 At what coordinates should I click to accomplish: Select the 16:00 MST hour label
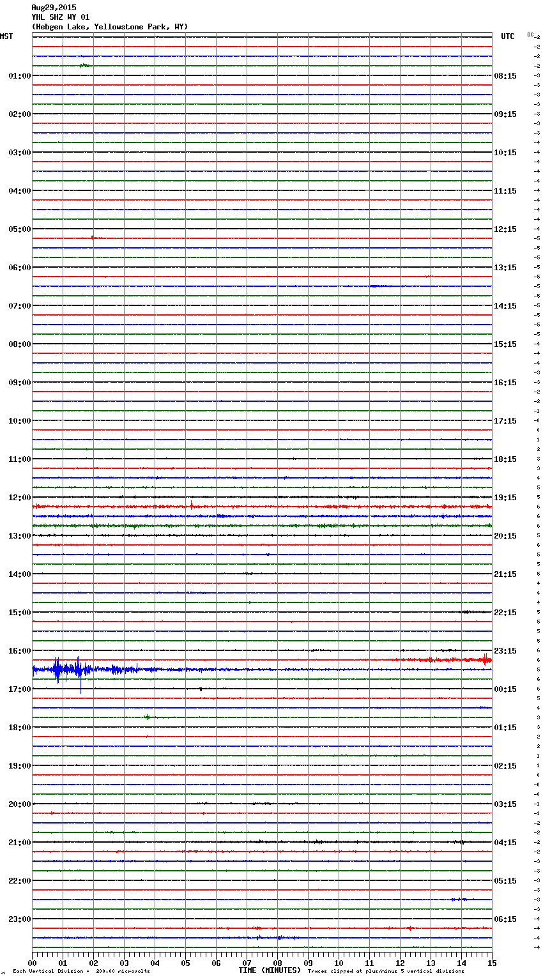tap(20, 651)
